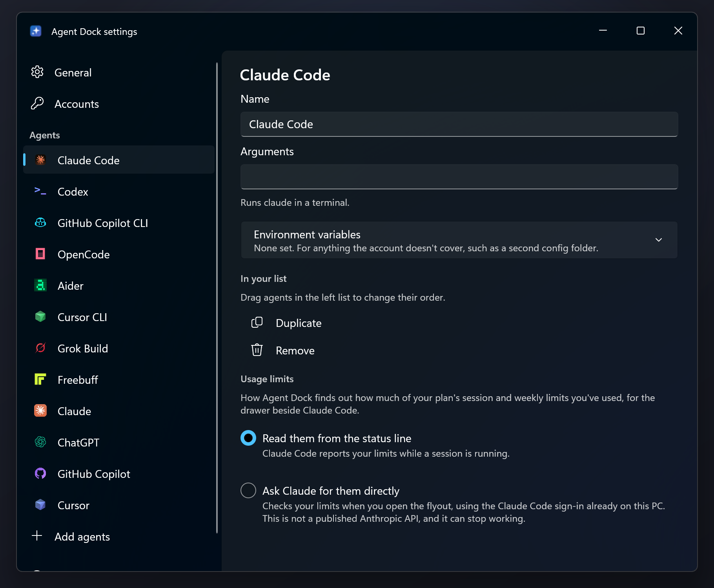Click the Add agents label
This screenshot has height=588, width=714.
[82, 537]
